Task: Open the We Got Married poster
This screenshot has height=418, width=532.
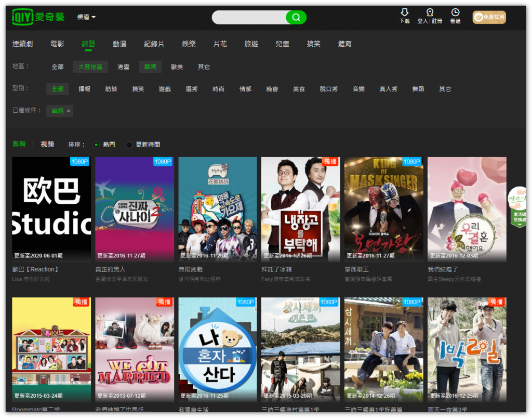Action: click(x=135, y=350)
